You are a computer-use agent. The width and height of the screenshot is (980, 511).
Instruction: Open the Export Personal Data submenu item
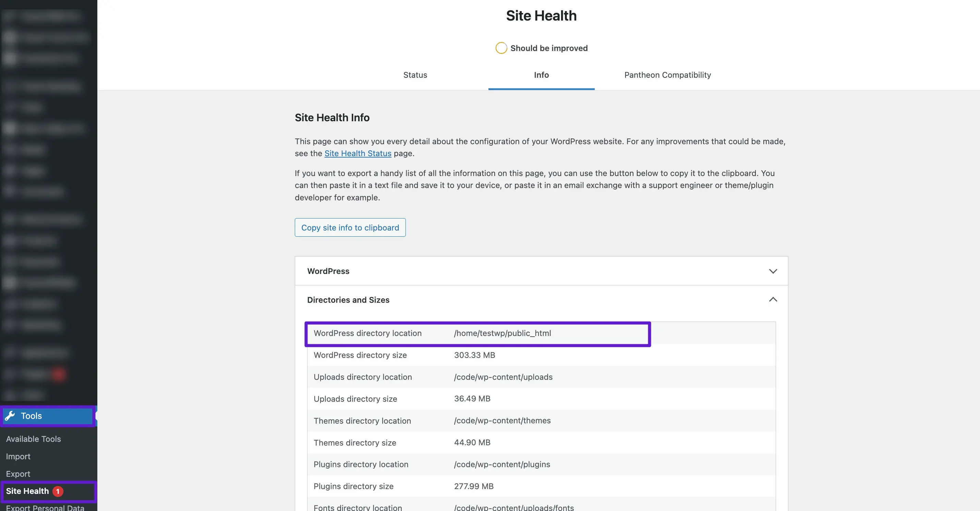tap(45, 508)
